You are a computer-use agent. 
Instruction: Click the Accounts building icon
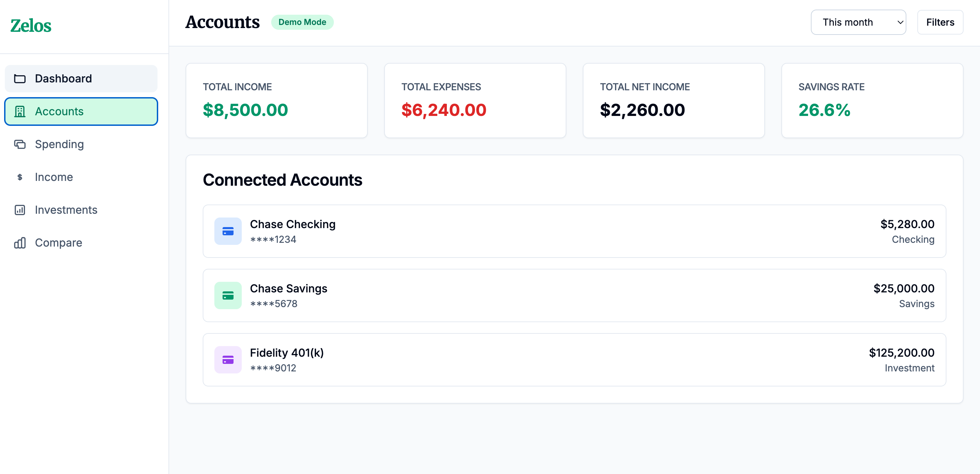pos(20,111)
